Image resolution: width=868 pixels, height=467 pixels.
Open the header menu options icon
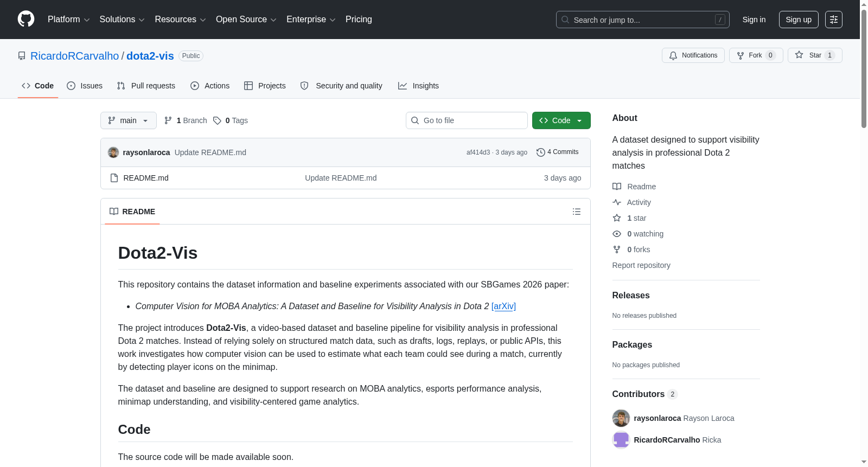[x=834, y=20]
